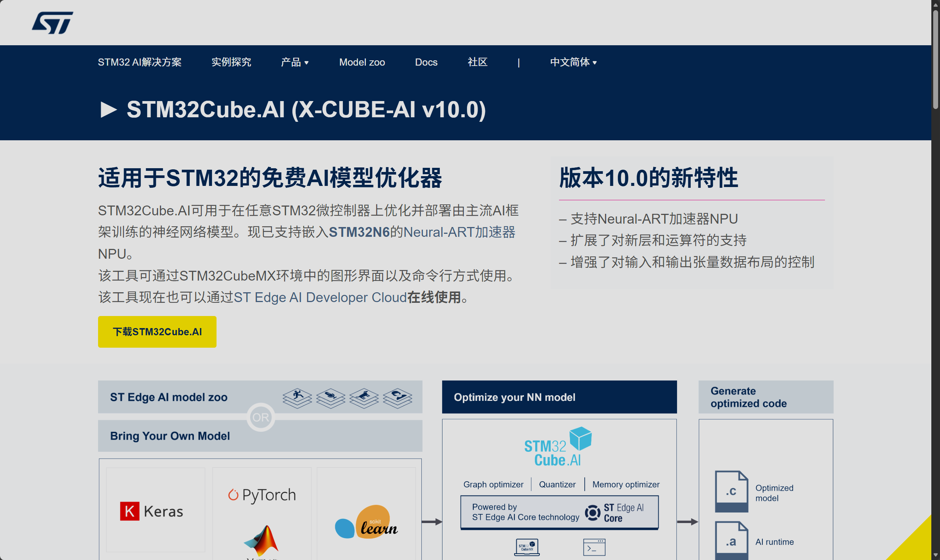Click the ST logo in the header

coord(52,23)
